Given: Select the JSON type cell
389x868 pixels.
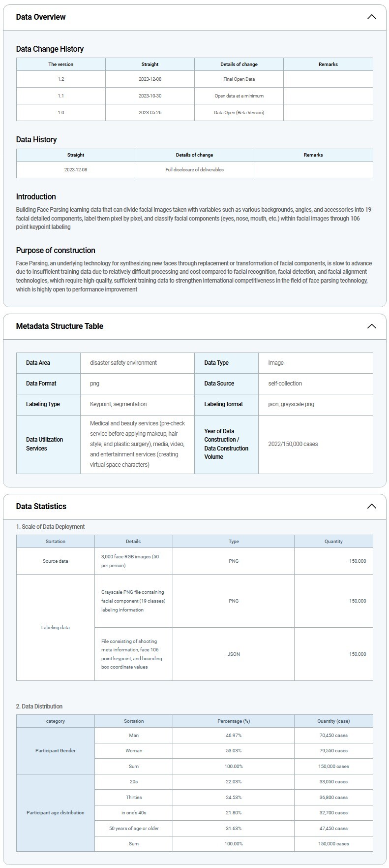Looking at the screenshot, I should point(234,654).
